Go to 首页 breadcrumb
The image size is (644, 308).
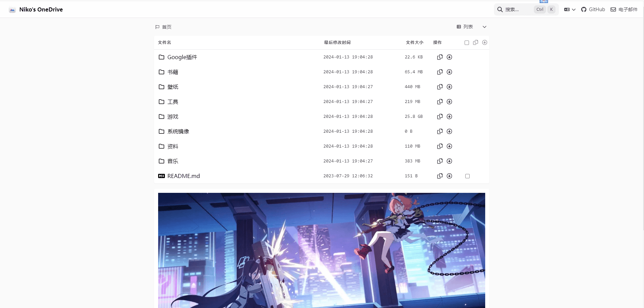click(164, 27)
